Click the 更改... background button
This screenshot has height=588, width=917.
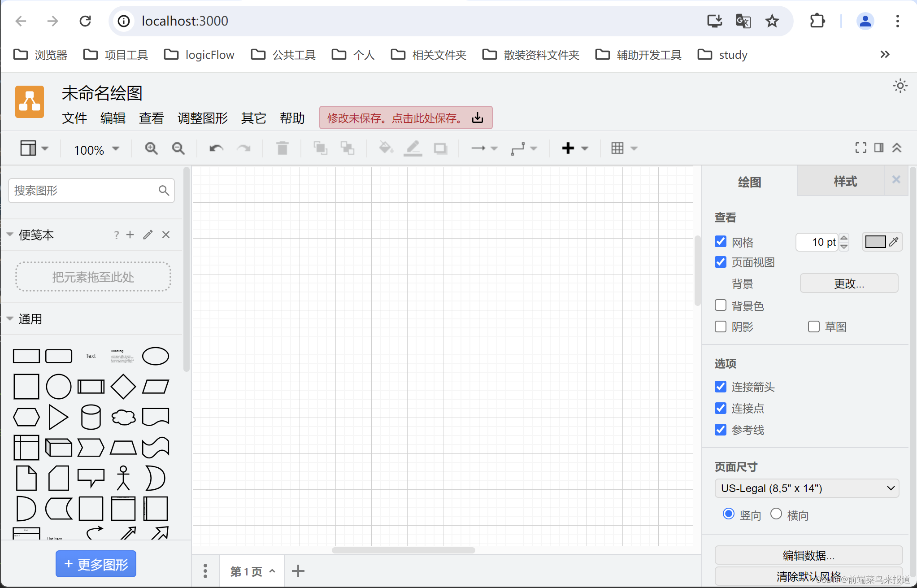848,283
